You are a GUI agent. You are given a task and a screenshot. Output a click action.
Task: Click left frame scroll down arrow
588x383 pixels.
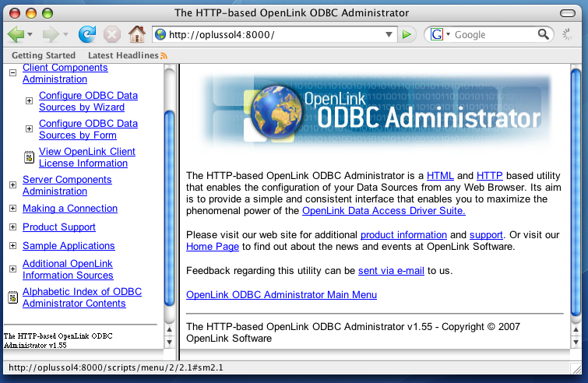pyautogui.click(x=170, y=343)
